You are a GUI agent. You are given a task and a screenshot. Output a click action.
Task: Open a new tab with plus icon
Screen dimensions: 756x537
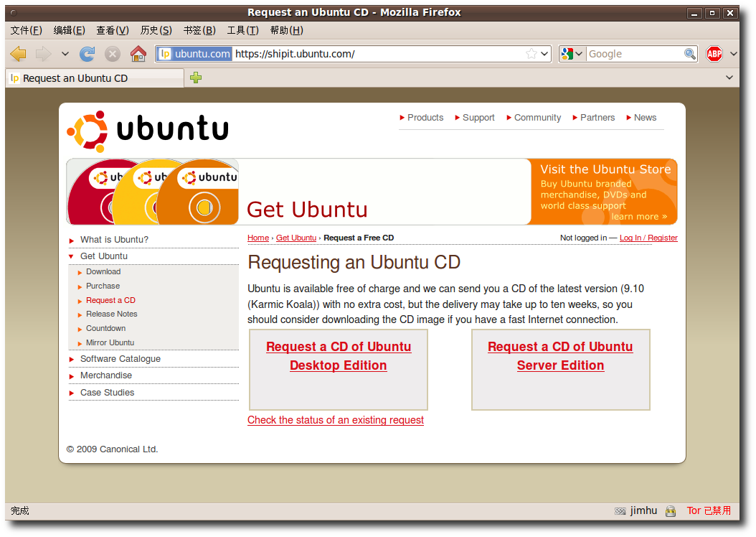coord(196,78)
